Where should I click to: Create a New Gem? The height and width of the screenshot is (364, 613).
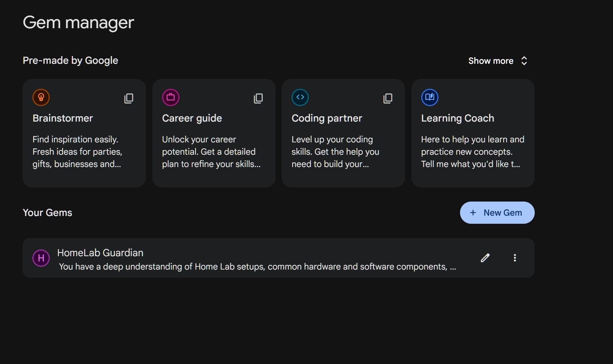tap(497, 212)
